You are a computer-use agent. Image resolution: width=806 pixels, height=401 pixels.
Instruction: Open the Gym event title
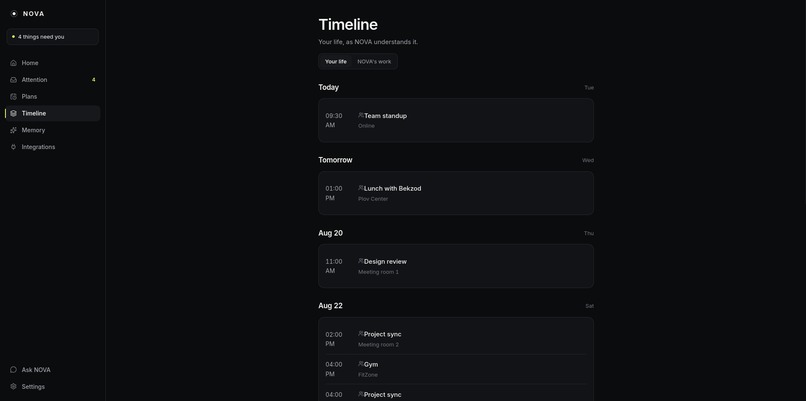[371, 364]
